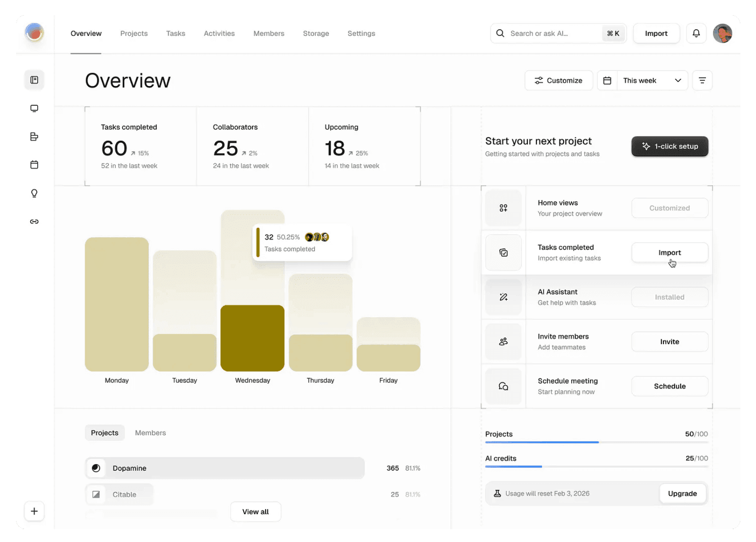Click the calendar icon beside This week
Viewport: 756px width, 542px height.
tap(607, 80)
